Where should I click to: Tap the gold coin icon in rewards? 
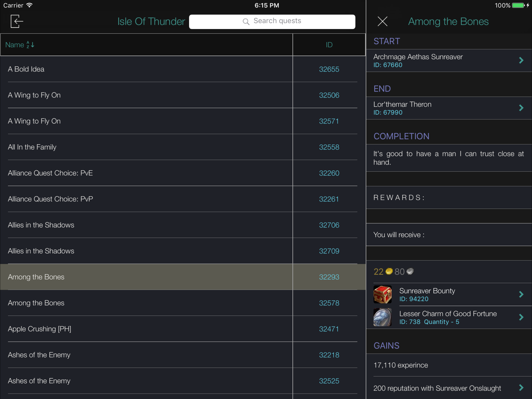[x=389, y=271]
